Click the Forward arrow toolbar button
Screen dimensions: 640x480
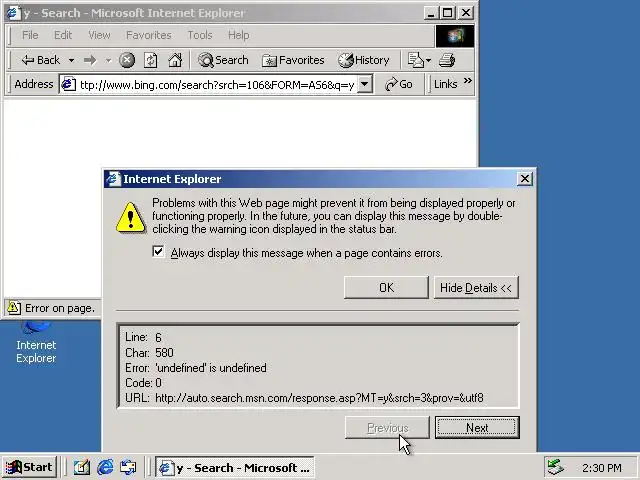click(x=90, y=60)
